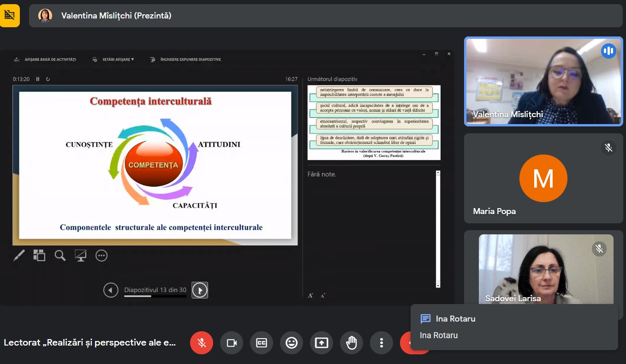Viewport: 626px width, 364px height.
Task: Click the slide progress bar under Diapozitivul 13
Action: (155, 296)
